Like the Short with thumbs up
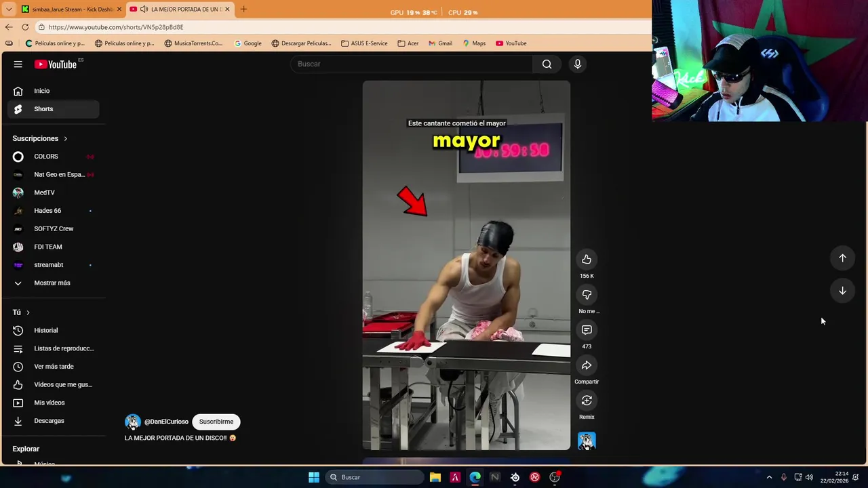868x488 pixels. coord(587,260)
